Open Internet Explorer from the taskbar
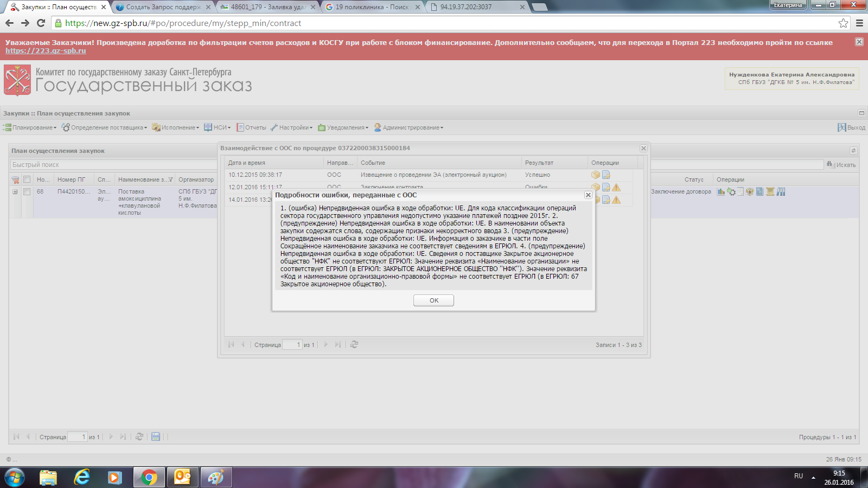Viewport: 868px width, 488px height. [82, 477]
